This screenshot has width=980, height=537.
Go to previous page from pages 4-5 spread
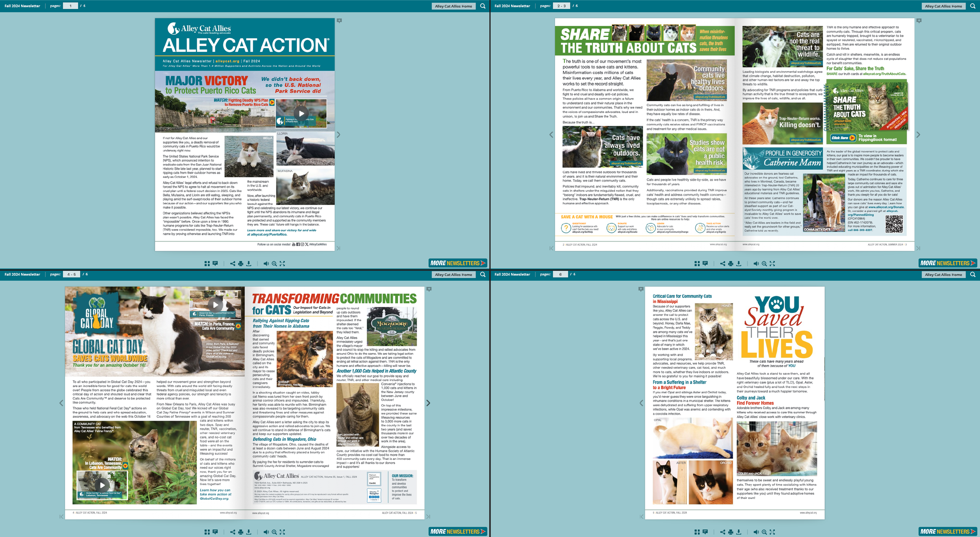click(61, 403)
